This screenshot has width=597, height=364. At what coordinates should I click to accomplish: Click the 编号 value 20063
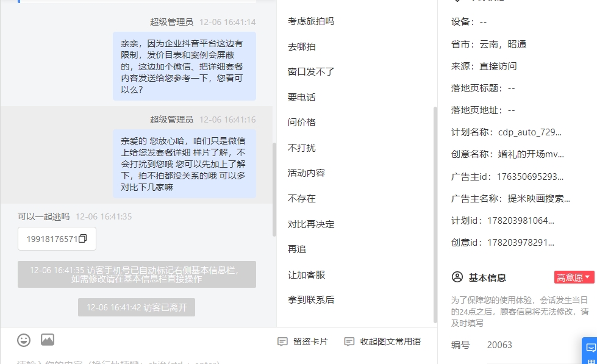click(499, 345)
